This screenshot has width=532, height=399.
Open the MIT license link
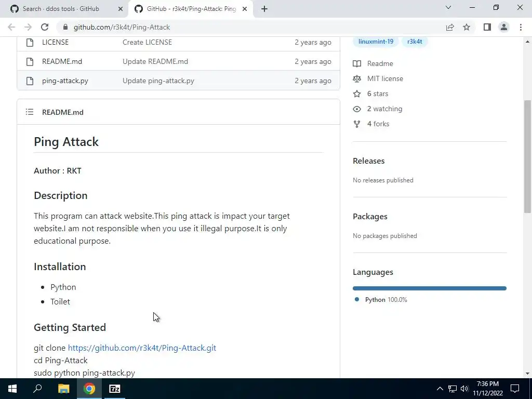pos(385,79)
